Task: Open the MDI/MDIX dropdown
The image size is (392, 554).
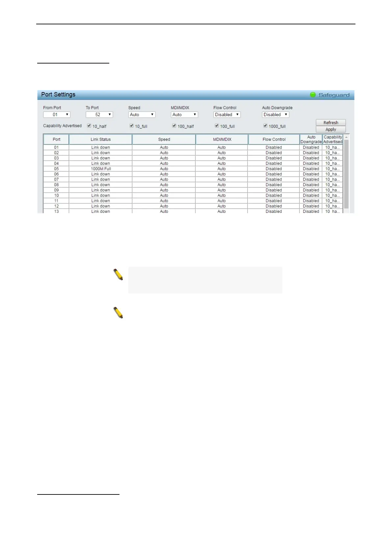Action: point(184,114)
